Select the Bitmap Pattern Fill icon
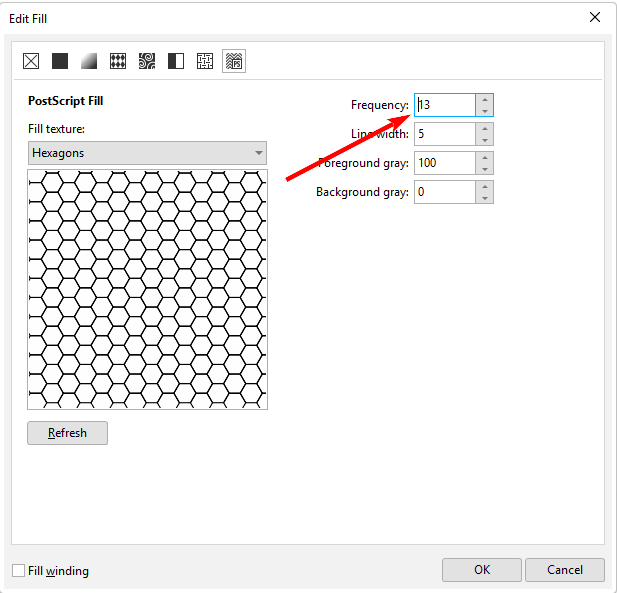The height and width of the screenshot is (593, 617). [x=147, y=61]
